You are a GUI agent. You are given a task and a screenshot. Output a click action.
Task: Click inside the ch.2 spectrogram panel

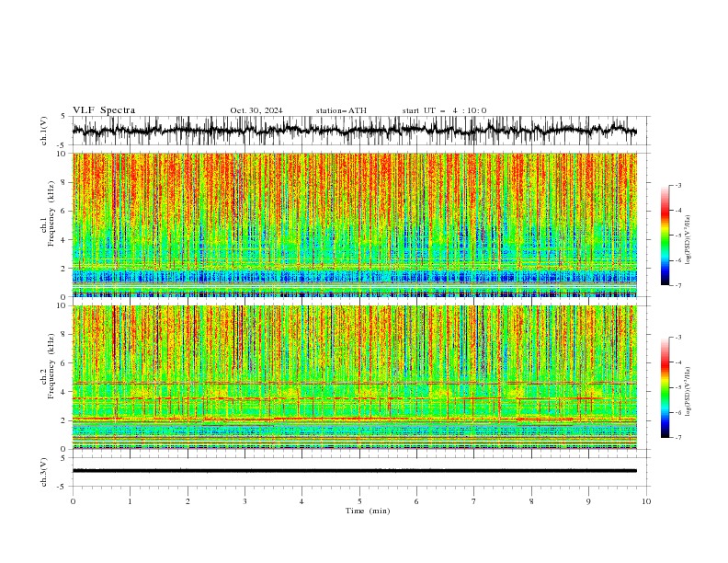pyautogui.click(x=354, y=377)
